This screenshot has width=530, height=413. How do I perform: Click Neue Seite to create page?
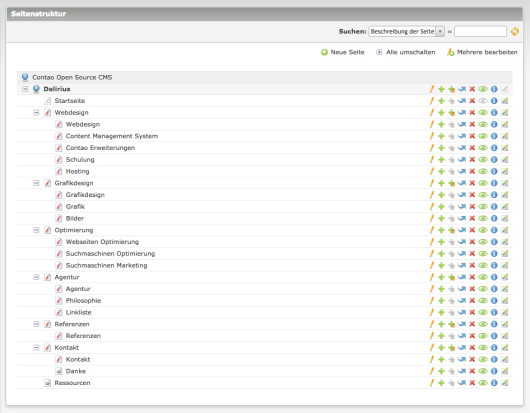click(343, 52)
